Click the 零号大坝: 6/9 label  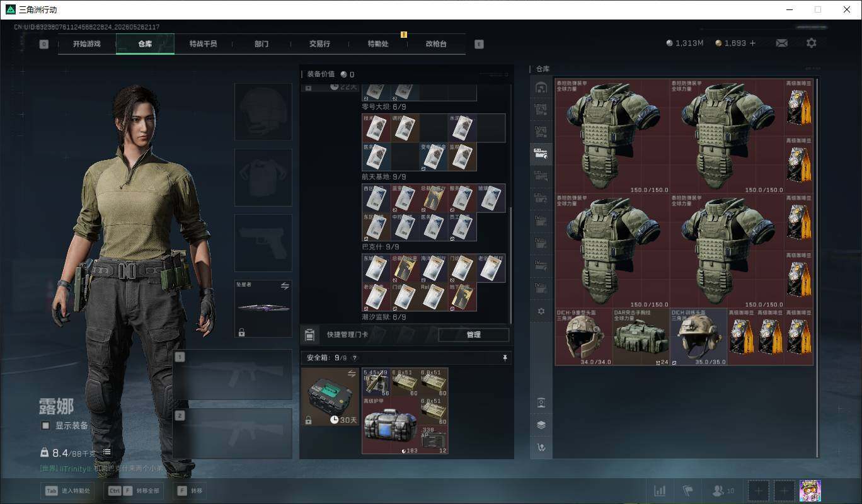point(384,107)
